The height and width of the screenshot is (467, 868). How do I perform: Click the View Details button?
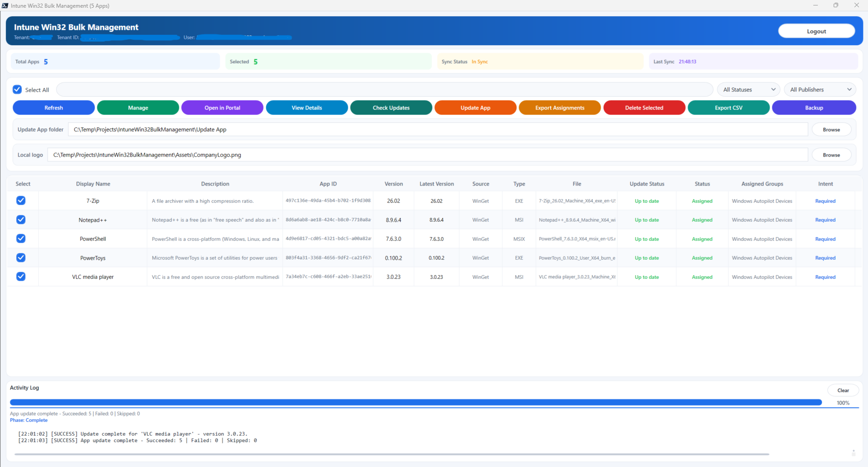(307, 108)
